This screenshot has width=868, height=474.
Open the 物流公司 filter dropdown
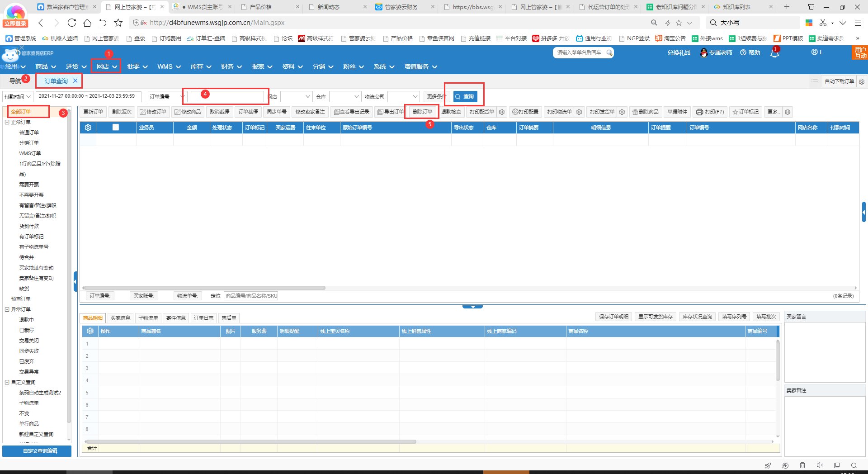coord(404,96)
